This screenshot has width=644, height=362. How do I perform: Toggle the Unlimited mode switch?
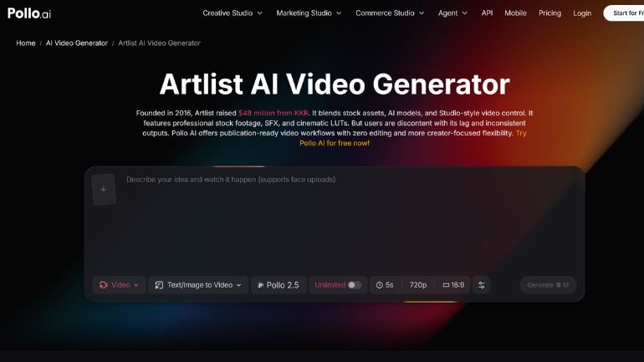coord(354,285)
